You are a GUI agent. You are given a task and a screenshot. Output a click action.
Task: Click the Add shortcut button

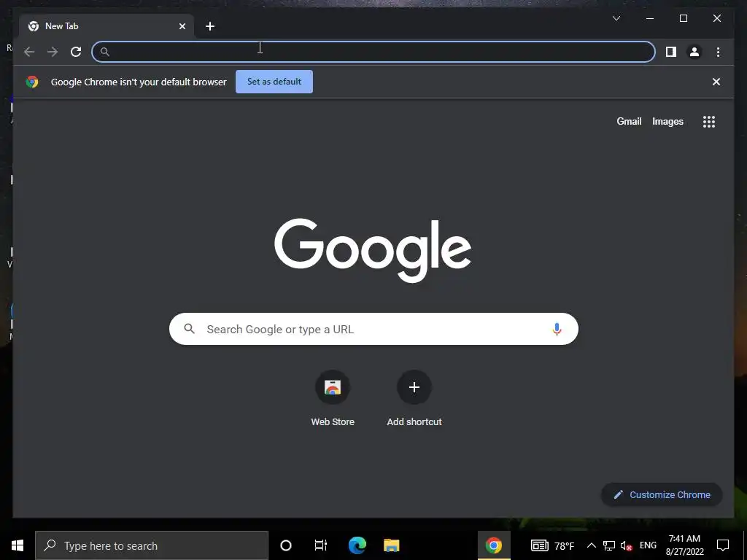click(414, 399)
